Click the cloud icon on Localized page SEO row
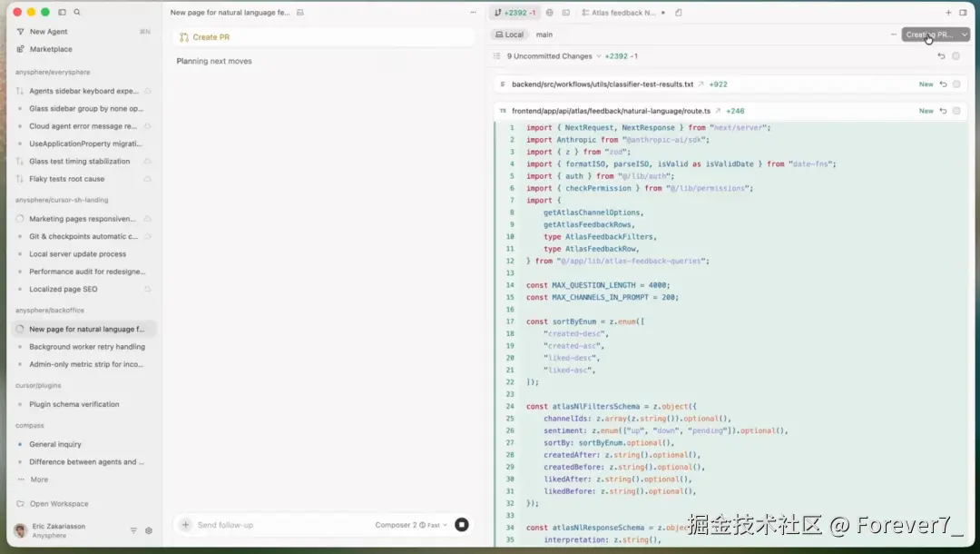 [x=148, y=289]
